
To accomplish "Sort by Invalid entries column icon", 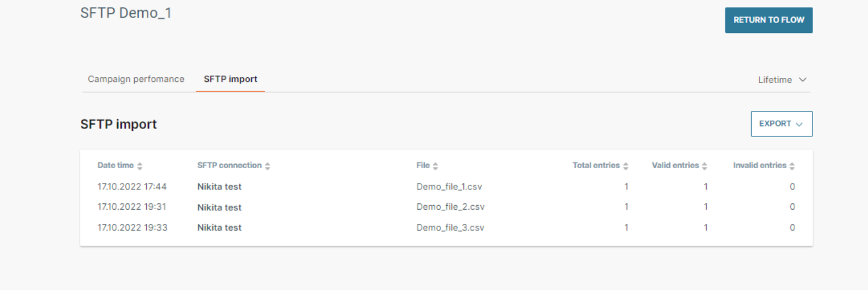I will [x=792, y=166].
